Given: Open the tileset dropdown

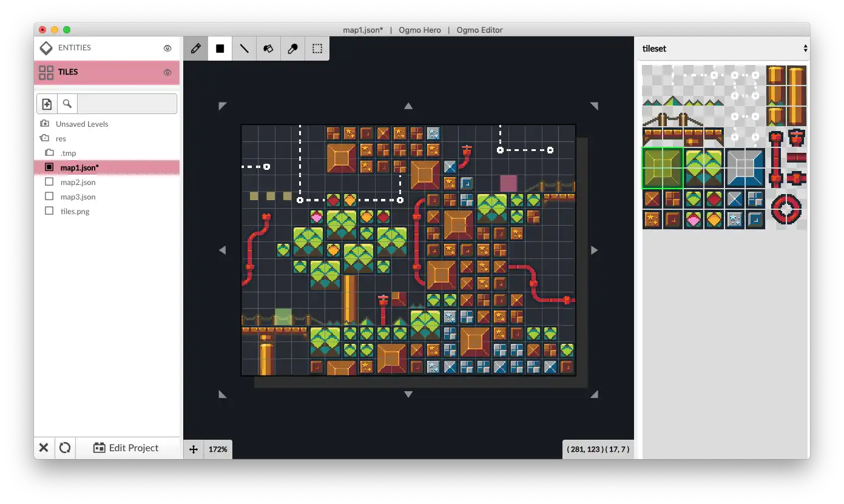Looking at the screenshot, I should (725, 49).
